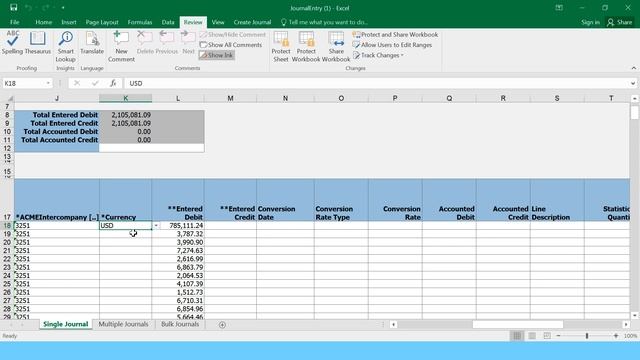Click the horizontal scroll right arrow
Viewport: 640px width, 360px height.
626,324
